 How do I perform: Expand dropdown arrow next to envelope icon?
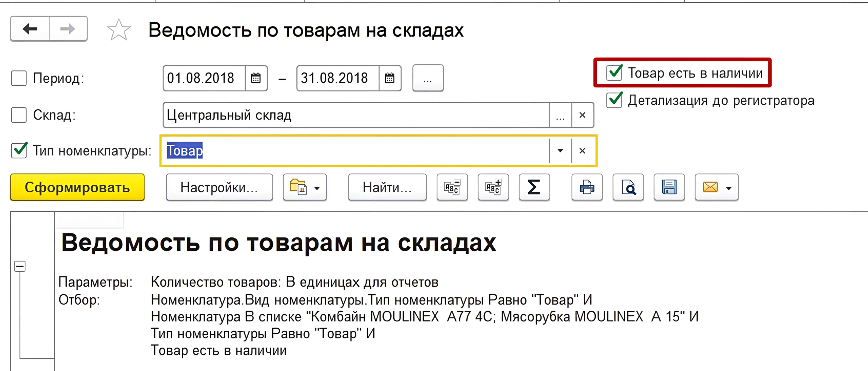[x=729, y=188]
